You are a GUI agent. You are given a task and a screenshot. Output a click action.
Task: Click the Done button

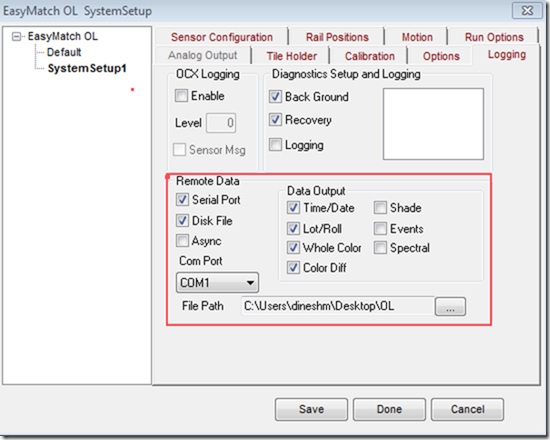[389, 409]
